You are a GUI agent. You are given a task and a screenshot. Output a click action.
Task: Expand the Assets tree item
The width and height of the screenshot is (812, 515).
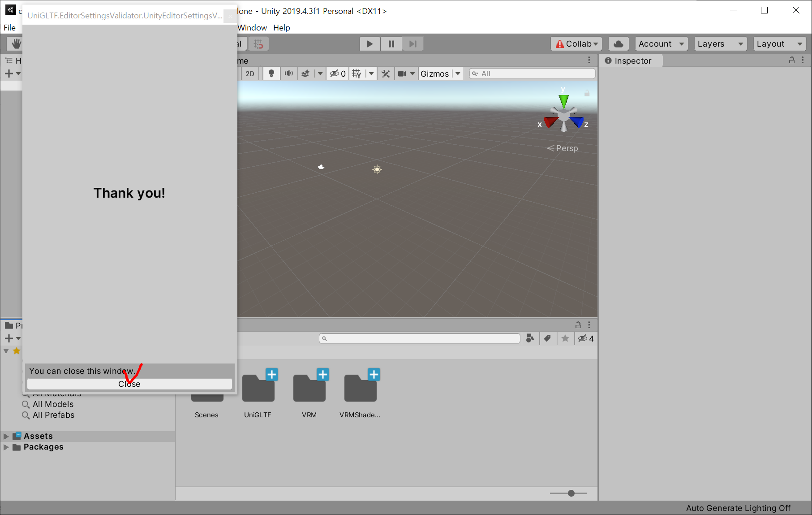6,436
